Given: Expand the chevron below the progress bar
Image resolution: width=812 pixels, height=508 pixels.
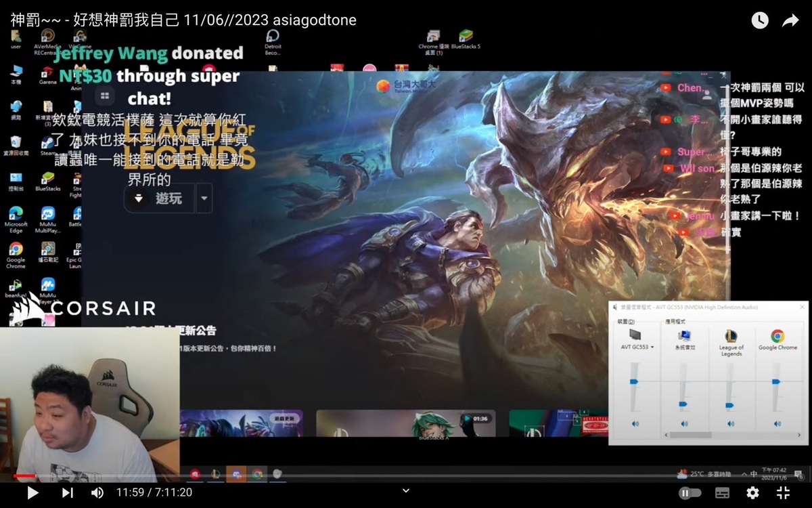Looking at the screenshot, I should pyautogui.click(x=406, y=490).
